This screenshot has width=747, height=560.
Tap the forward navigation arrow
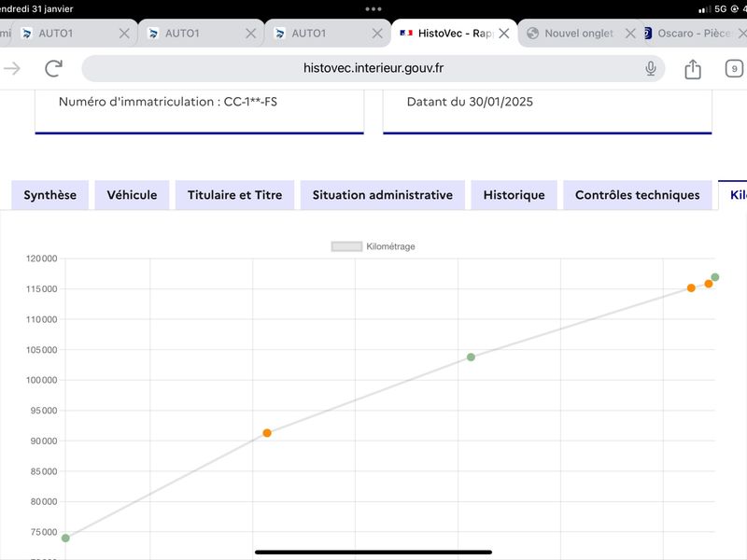(12, 68)
